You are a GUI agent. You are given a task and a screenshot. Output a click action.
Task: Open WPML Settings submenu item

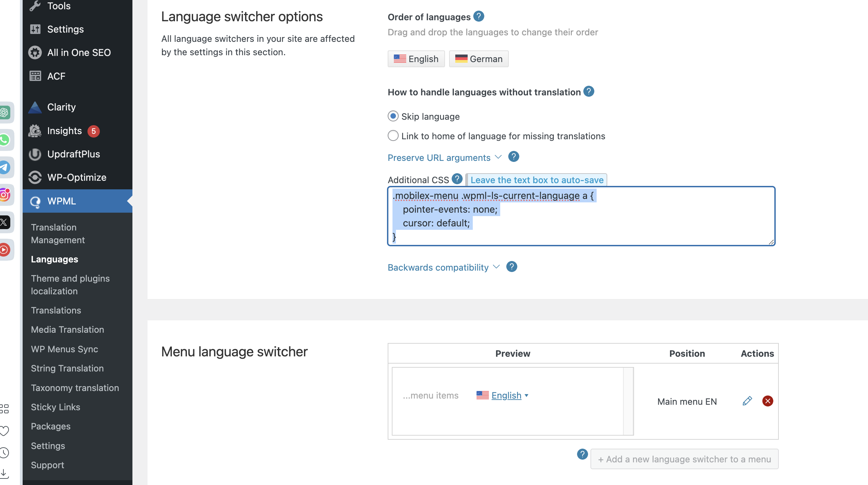[x=48, y=446]
